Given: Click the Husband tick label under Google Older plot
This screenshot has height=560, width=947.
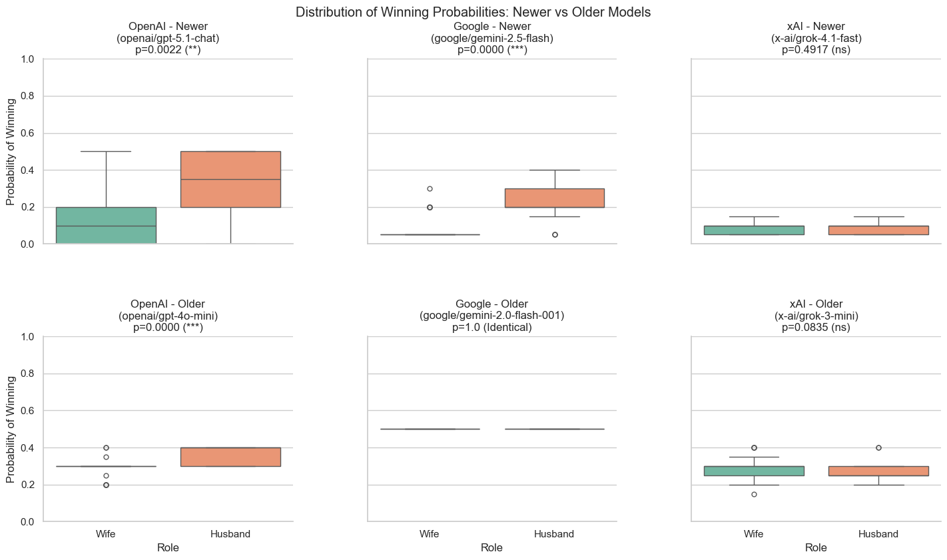Looking at the screenshot, I should click(x=554, y=534).
